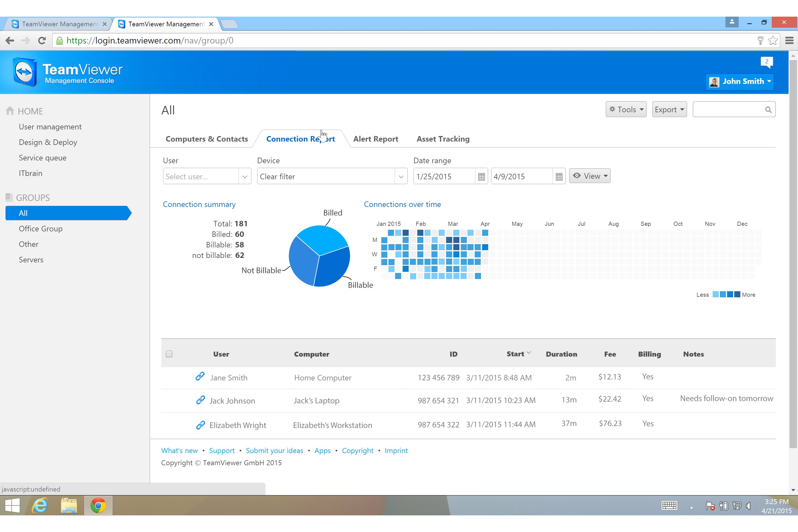The image size is (798, 532).
Task: Click the link icon next to Elizabeth Wright
Action: click(200, 425)
